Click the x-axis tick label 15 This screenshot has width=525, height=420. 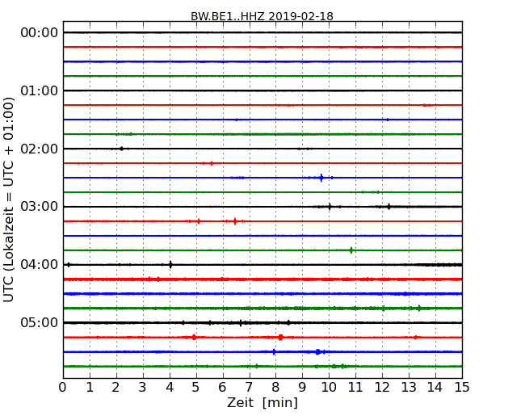click(462, 388)
